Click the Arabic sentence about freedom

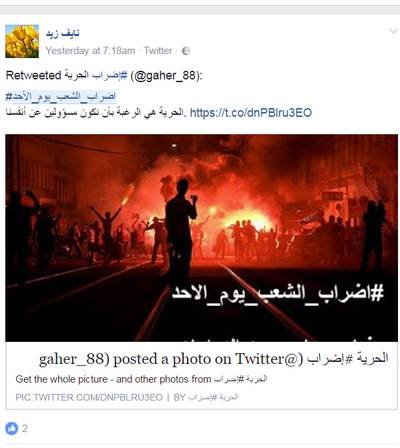tap(95, 113)
